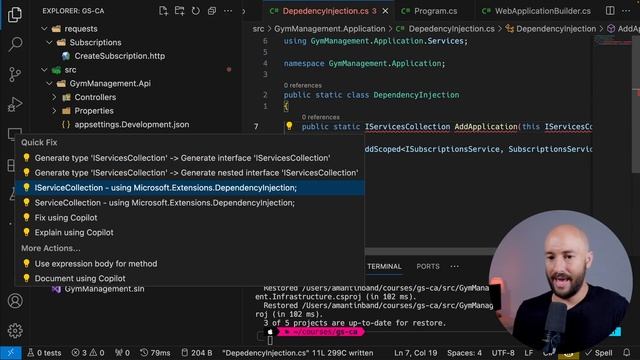Viewport: 640px width, 360px height.
Task: Open the Run and Debug view
Action: [15, 104]
